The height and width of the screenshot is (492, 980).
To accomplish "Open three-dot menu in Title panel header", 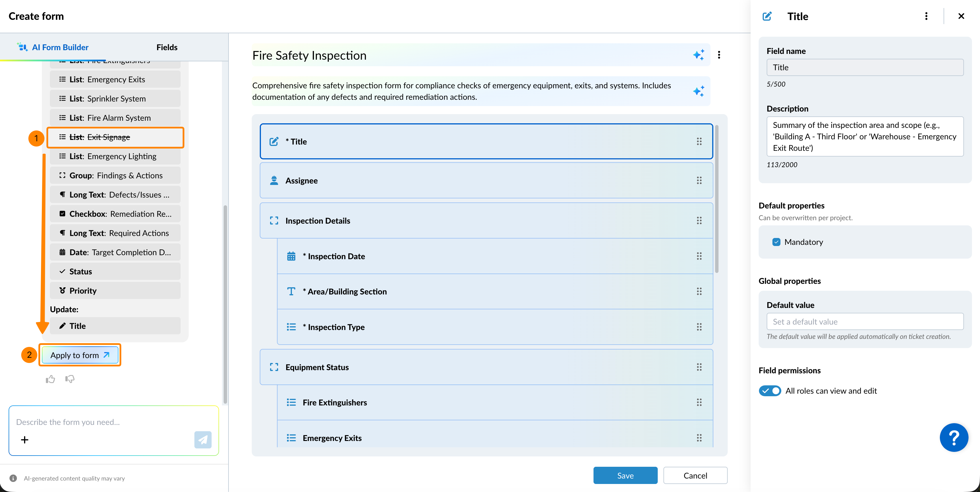I will pyautogui.click(x=926, y=16).
